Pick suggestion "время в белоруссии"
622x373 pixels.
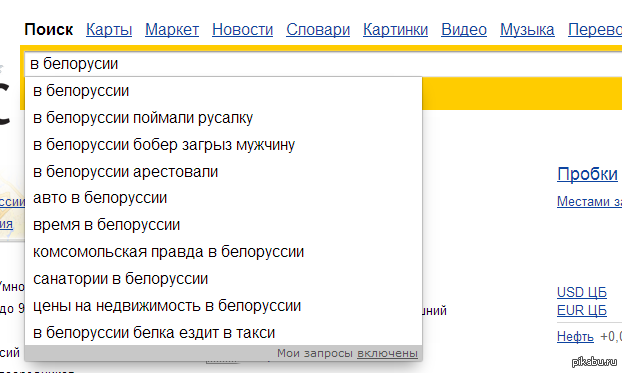223,225
